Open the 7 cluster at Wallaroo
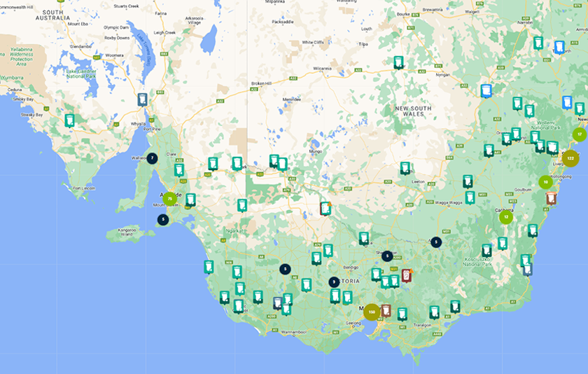This screenshot has width=588, height=374. [x=152, y=158]
